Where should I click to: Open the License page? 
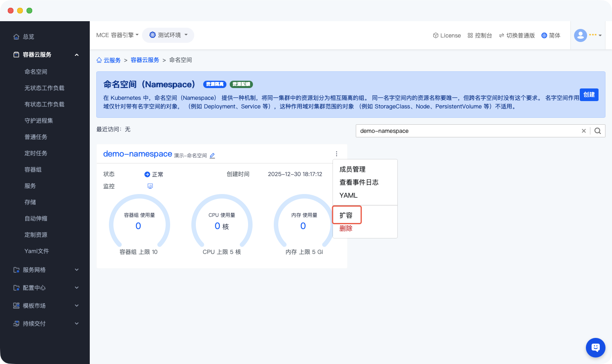pyautogui.click(x=447, y=35)
